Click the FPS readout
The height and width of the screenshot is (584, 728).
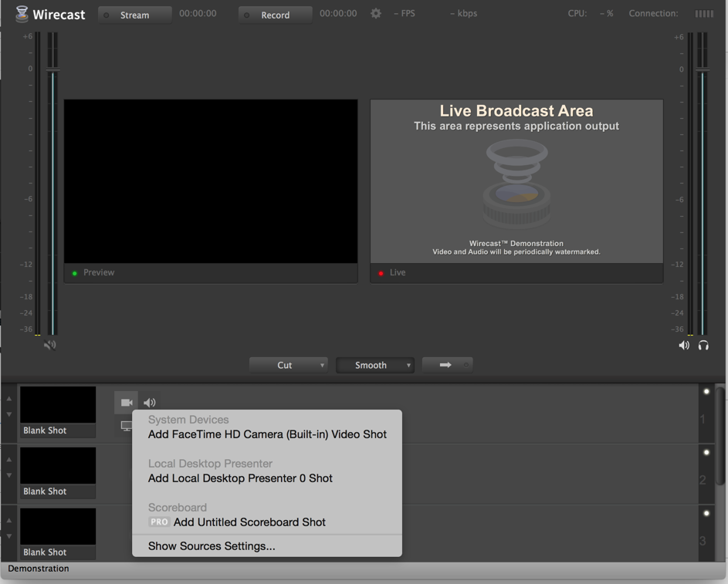point(405,13)
